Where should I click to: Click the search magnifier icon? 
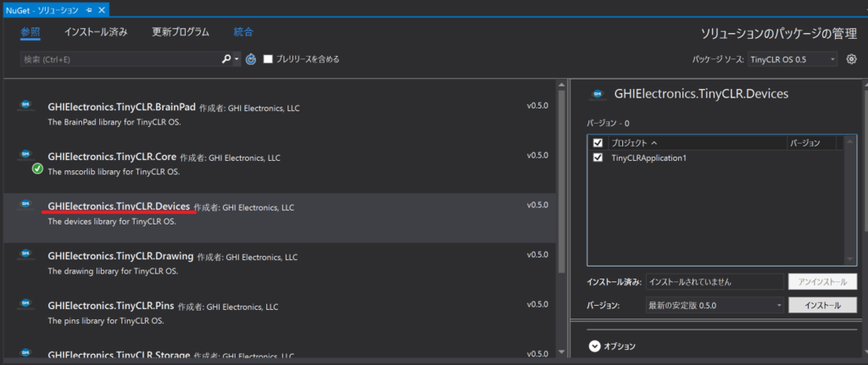(225, 59)
